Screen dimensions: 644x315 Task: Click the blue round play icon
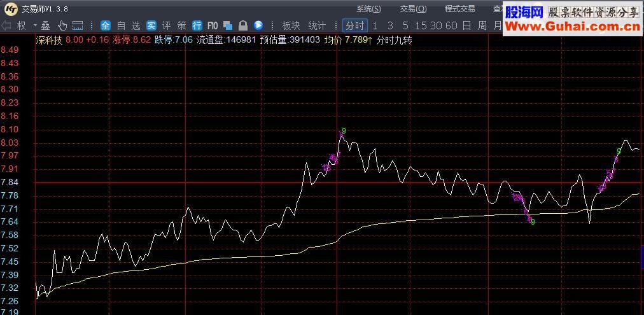coord(258,26)
